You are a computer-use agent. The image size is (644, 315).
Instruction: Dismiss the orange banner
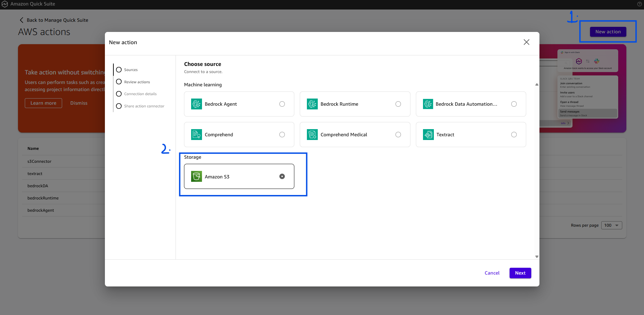[x=79, y=103]
